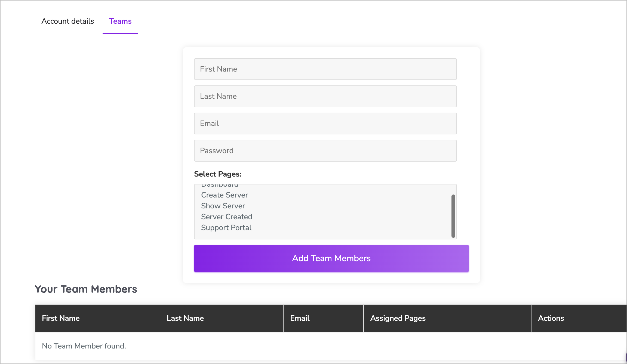Click the Email input field
This screenshot has width=627, height=364.
(x=325, y=124)
